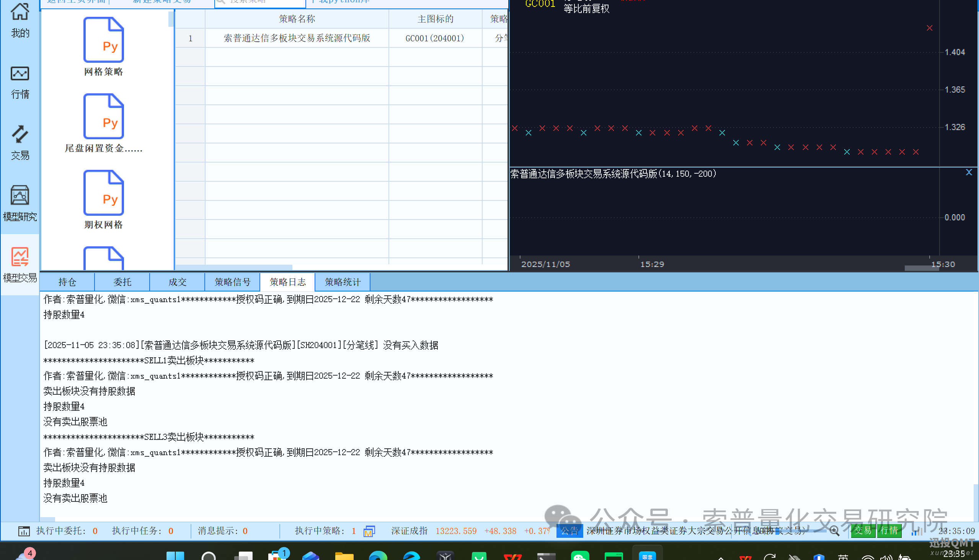979x560 pixels.
Task: Switch to the 行情 quotes panel
Action: point(20,83)
